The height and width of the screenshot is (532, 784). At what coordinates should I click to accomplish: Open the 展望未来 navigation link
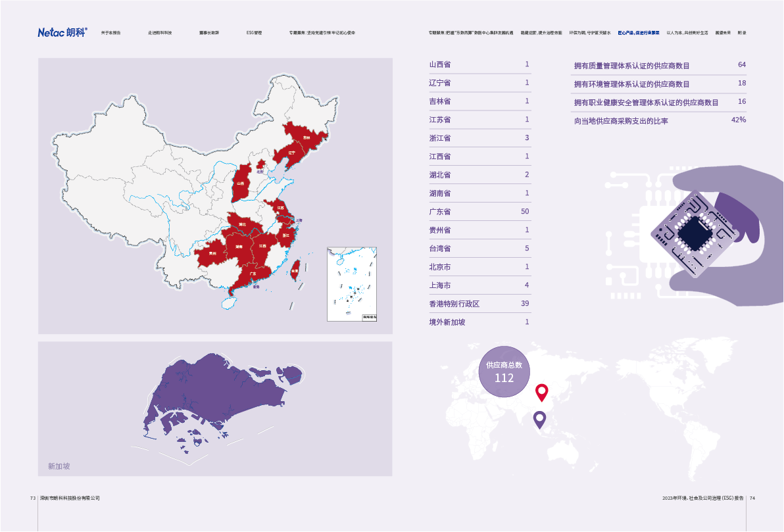(x=723, y=32)
